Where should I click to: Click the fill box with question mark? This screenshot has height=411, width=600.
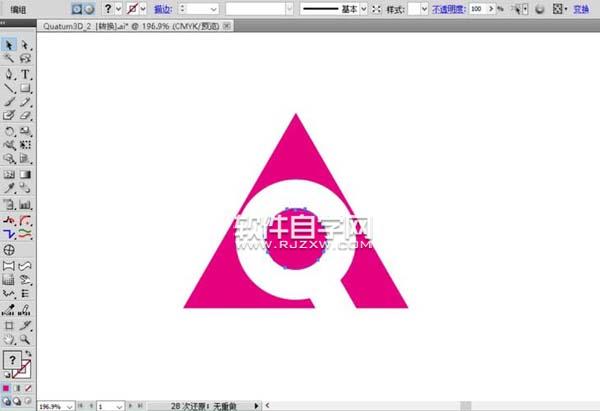pyautogui.click(x=12, y=360)
